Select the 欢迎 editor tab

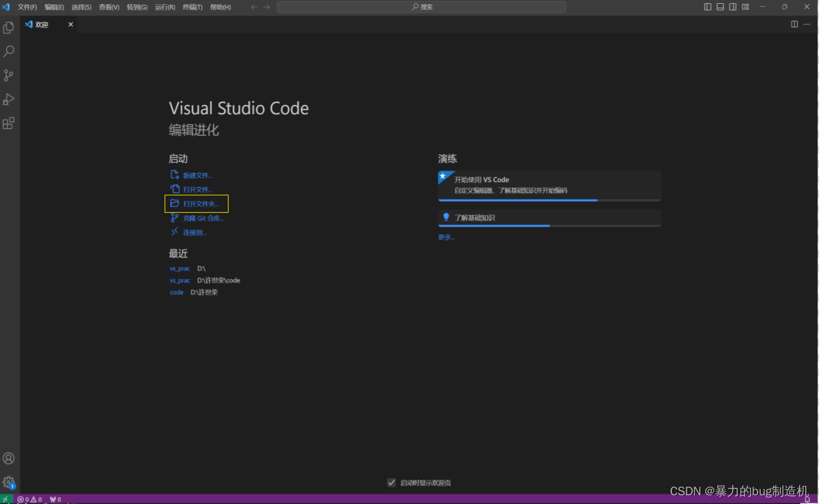click(x=49, y=24)
